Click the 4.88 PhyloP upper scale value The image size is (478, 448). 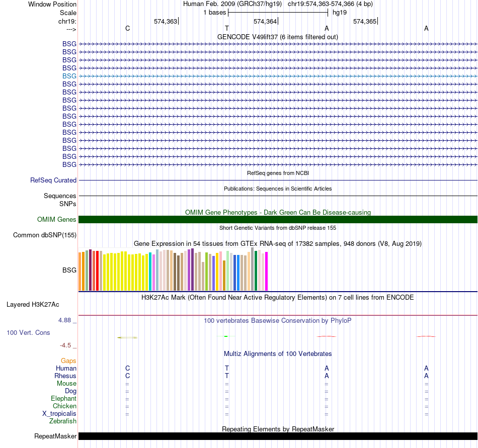click(x=64, y=320)
